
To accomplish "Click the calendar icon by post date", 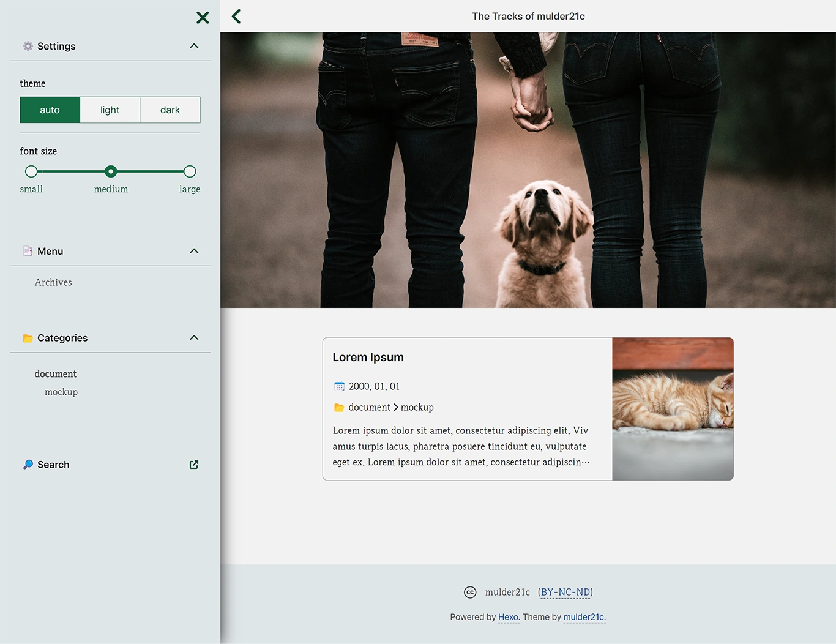I will tap(339, 386).
